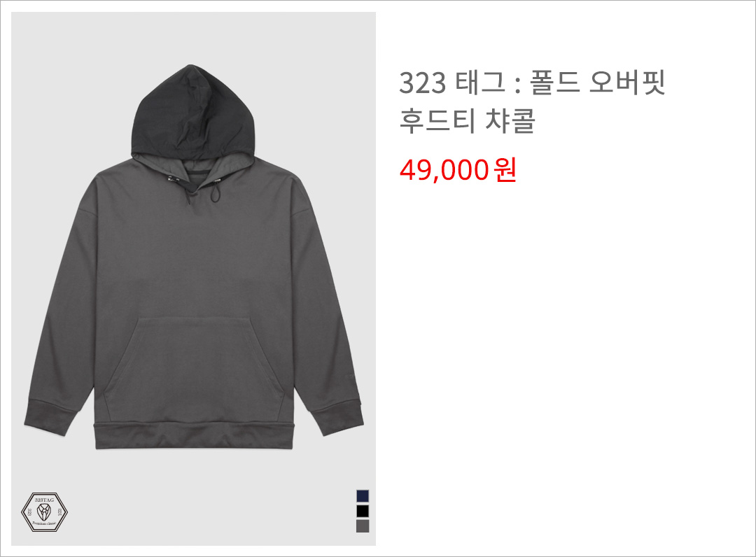Click the ribbed bottom hem of hoodie
The image size is (756, 557).
click(x=193, y=437)
